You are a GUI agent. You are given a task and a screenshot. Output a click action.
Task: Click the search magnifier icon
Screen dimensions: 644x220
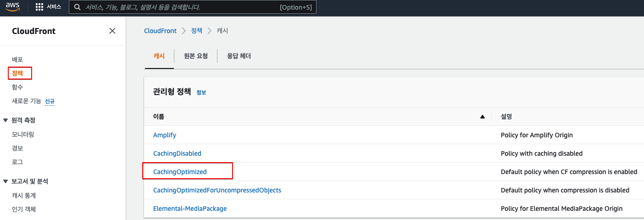point(77,7)
